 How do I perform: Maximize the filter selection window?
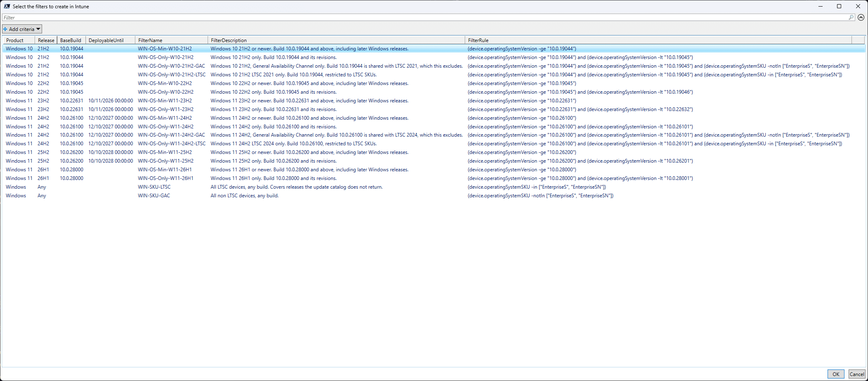pyautogui.click(x=839, y=6)
